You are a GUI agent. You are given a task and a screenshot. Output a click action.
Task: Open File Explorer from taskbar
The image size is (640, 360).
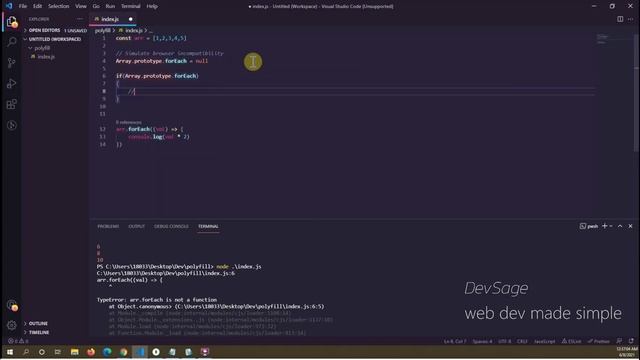[x=75, y=352]
